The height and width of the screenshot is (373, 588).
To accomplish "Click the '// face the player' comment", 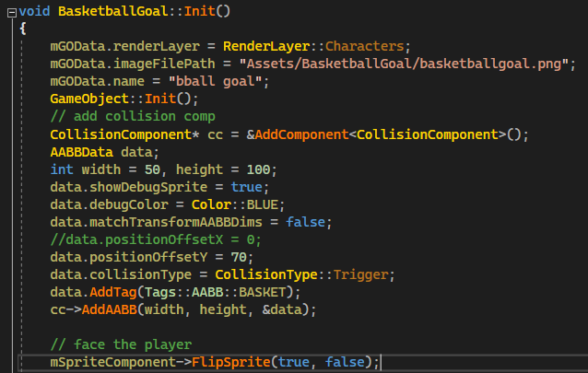I will [121, 344].
